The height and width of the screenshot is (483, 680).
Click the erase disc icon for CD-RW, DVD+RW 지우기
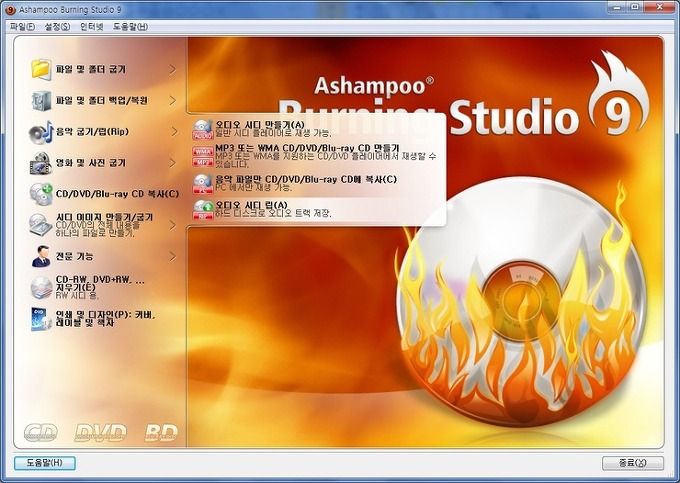coord(41,287)
